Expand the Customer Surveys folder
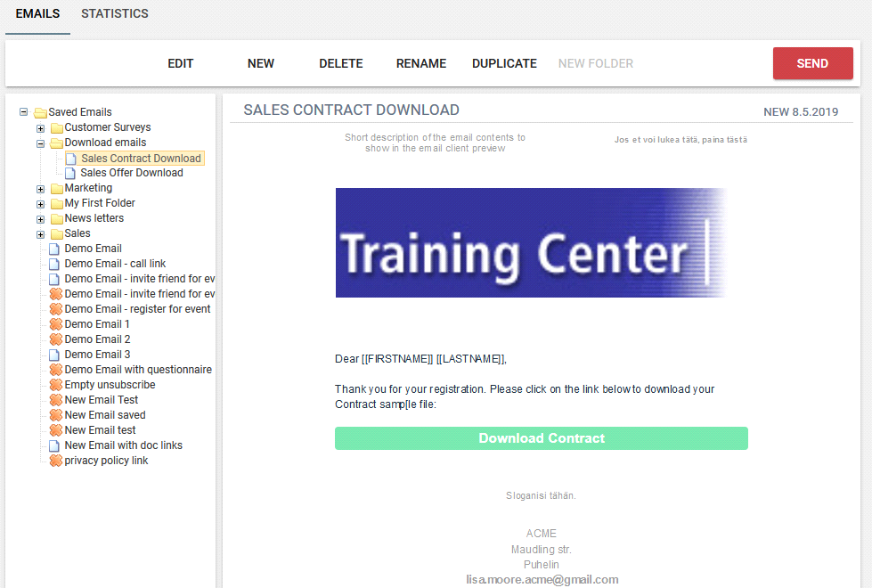The height and width of the screenshot is (588, 872). (x=41, y=128)
